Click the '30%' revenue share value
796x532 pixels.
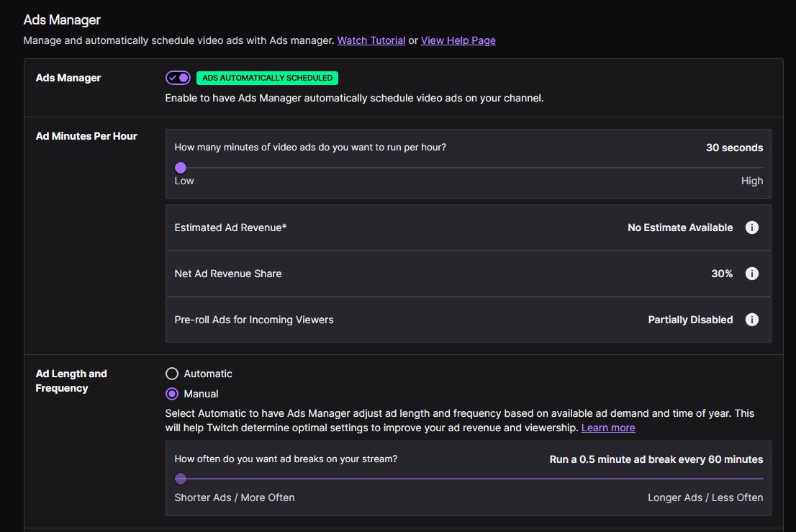pos(722,274)
